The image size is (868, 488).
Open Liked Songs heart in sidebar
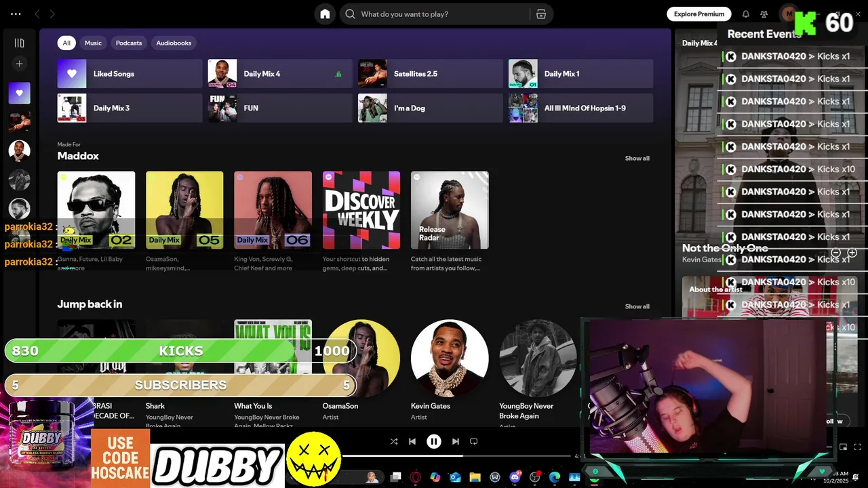[x=19, y=93]
